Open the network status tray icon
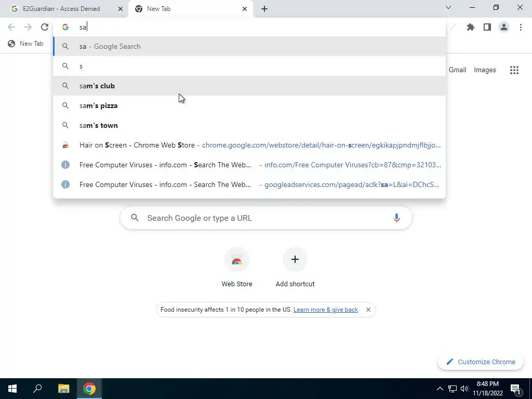 [453, 389]
